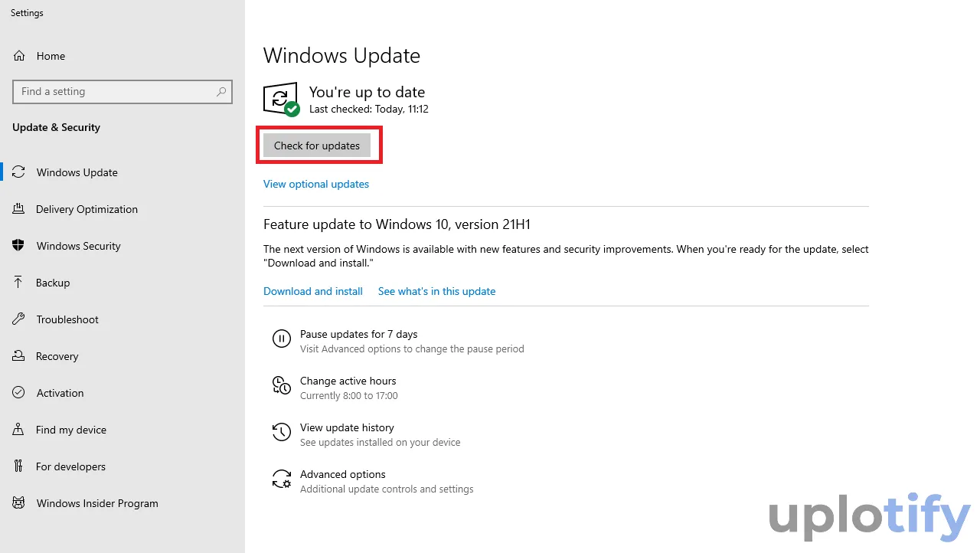Open View optional updates link
980x553 pixels.
[316, 184]
